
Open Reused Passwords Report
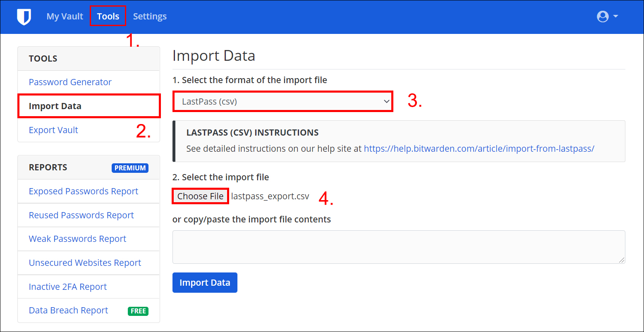click(x=81, y=215)
